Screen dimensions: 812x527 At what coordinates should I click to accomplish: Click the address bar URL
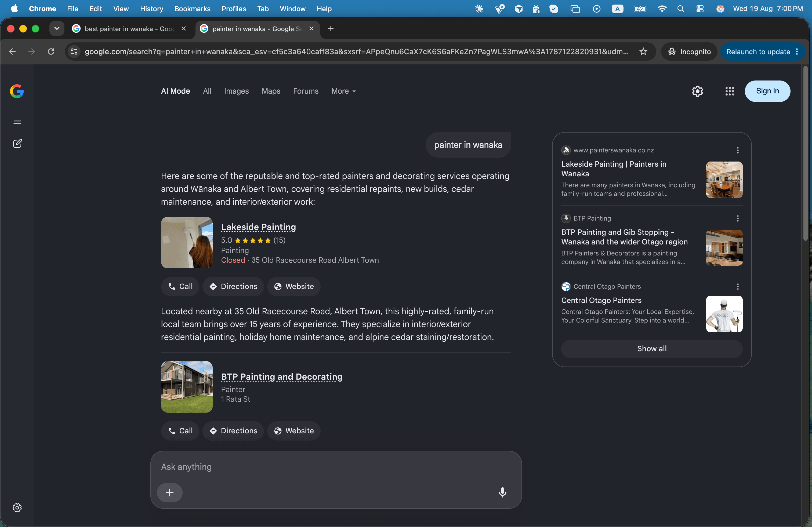point(357,52)
